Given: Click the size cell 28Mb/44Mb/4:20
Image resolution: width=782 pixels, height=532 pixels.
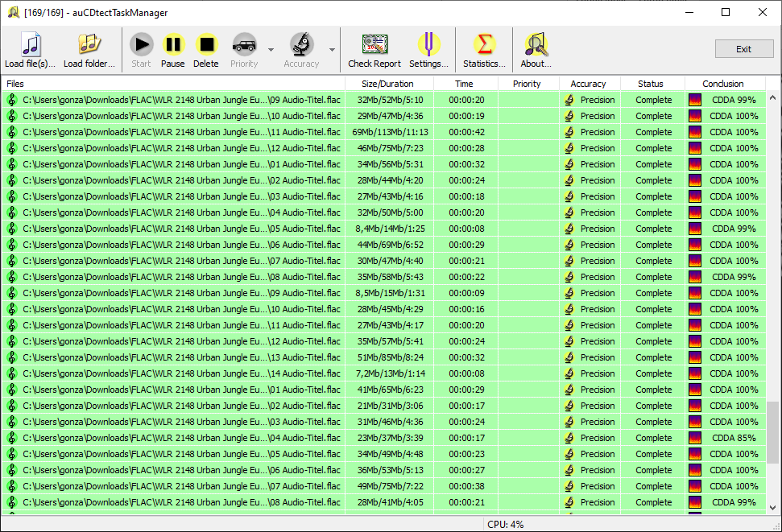Looking at the screenshot, I should 390,180.
